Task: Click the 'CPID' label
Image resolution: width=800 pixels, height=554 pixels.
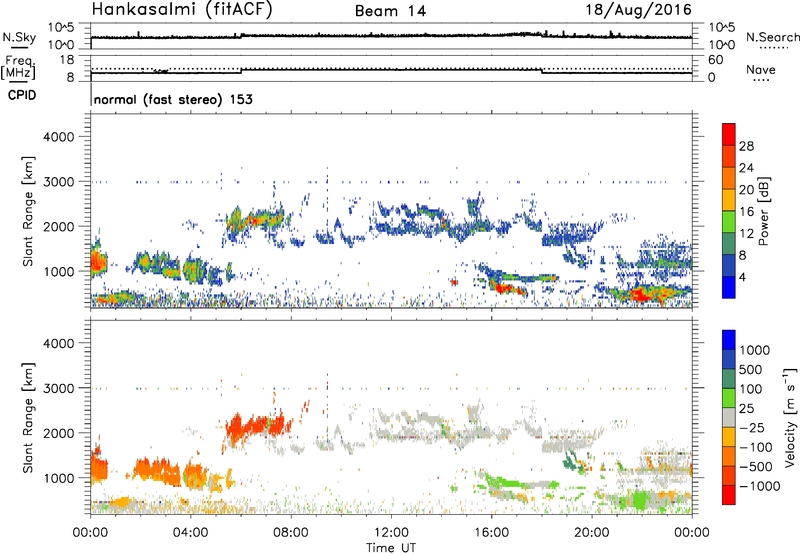Action: click(22, 95)
